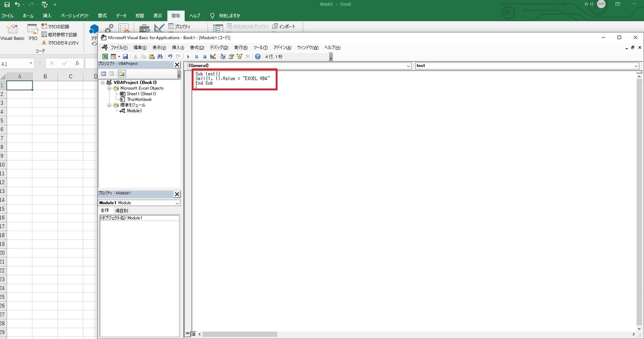
Task: Run the macro with the green play icon
Action: (x=188, y=56)
